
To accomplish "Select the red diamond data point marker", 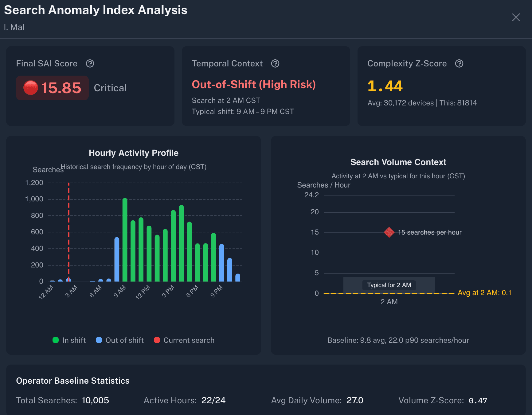I will (x=389, y=232).
